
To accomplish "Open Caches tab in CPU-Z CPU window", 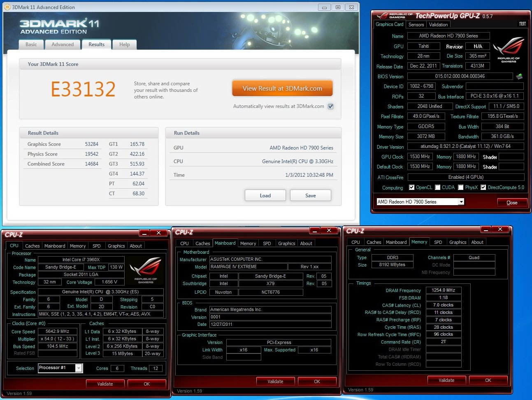I will [x=33, y=246].
